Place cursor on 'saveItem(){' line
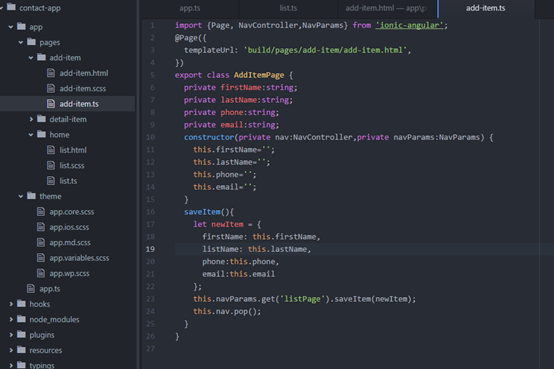The width and height of the screenshot is (554, 369). [x=208, y=212]
